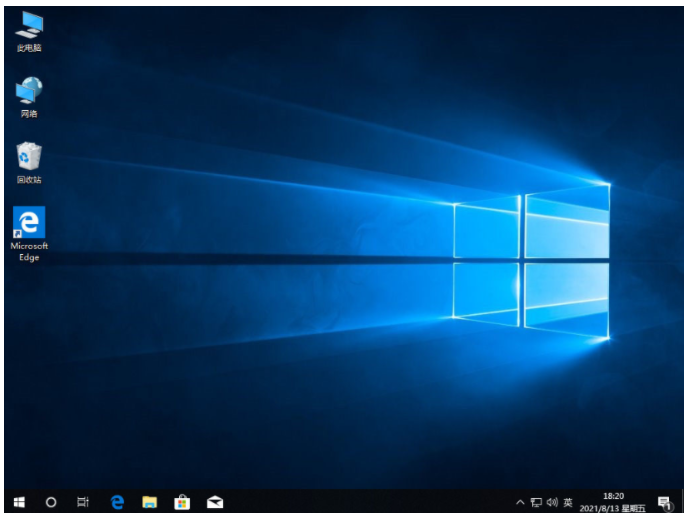Open Task View from the taskbar
This screenshot has width=685, height=514.
[x=84, y=502]
